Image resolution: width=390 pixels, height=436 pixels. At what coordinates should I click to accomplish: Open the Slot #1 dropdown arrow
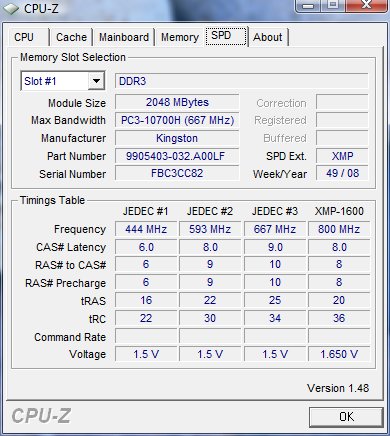96,81
